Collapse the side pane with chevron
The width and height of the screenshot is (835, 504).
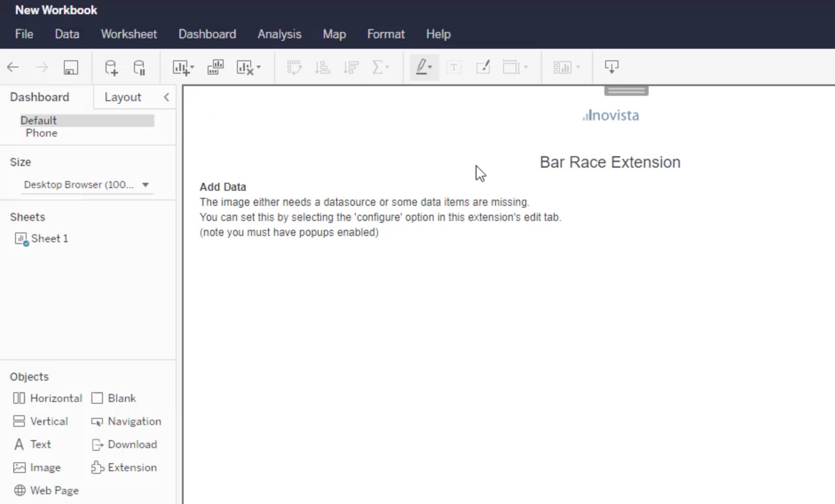166,97
